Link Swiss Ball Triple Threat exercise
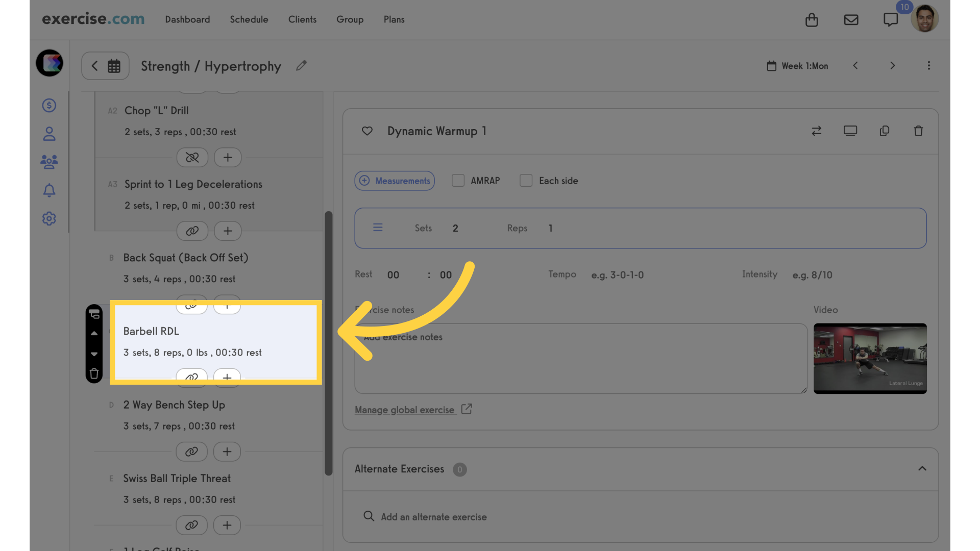The width and height of the screenshot is (980, 551). pyautogui.click(x=191, y=525)
